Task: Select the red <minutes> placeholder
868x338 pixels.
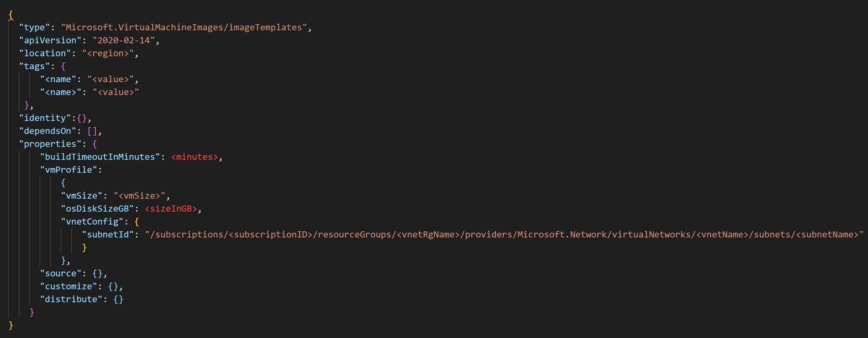Action: click(x=194, y=157)
